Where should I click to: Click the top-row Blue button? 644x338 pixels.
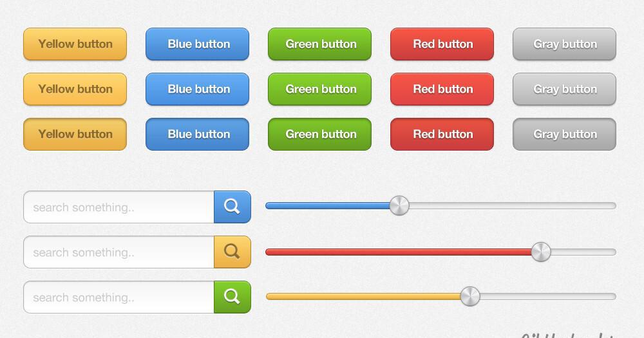pyautogui.click(x=197, y=44)
